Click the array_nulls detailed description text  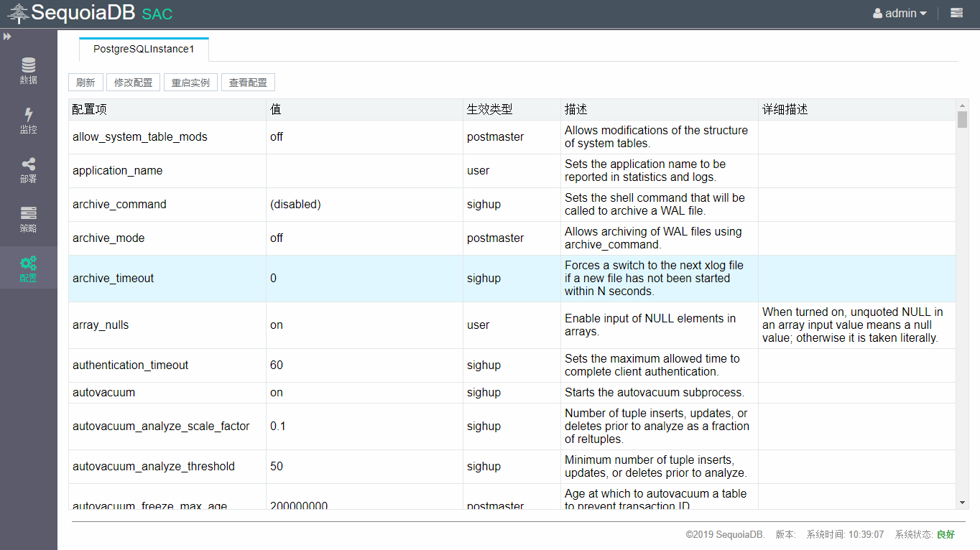(x=853, y=325)
